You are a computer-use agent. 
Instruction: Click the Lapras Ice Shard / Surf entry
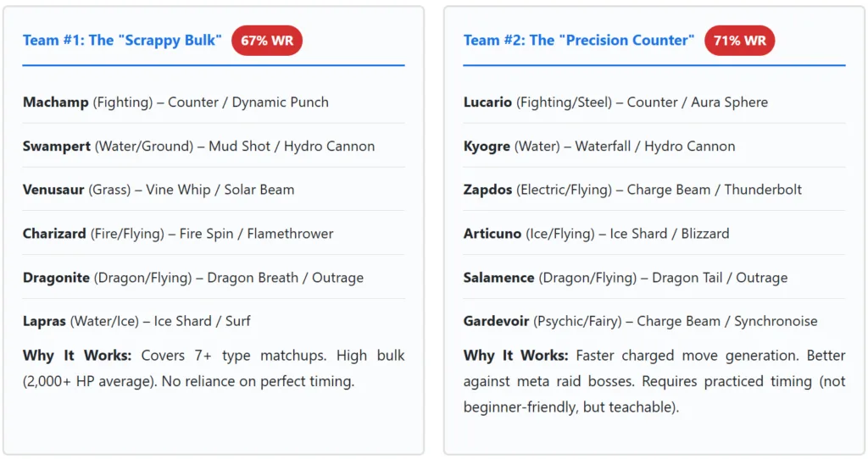[x=136, y=322]
